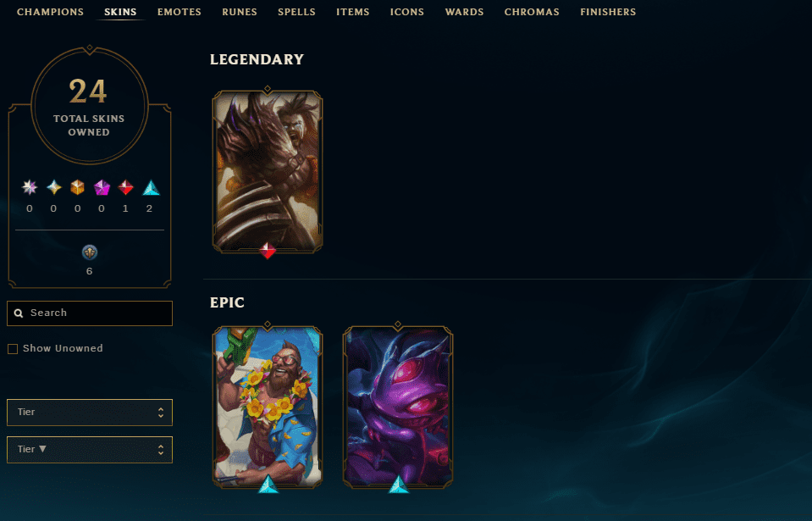812x521 pixels.
Task: Click the Ultimate tier gem icon
Action: tap(54, 187)
